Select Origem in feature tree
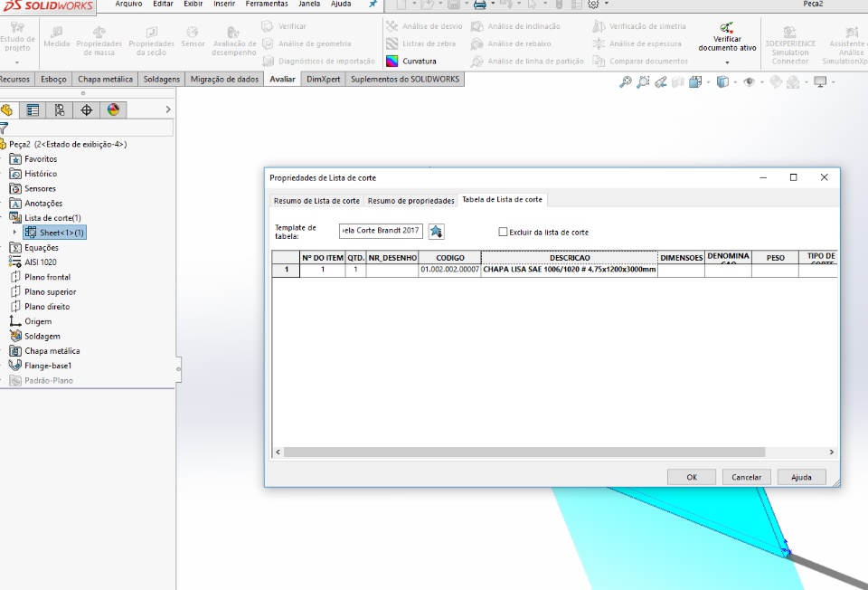 click(x=31, y=321)
